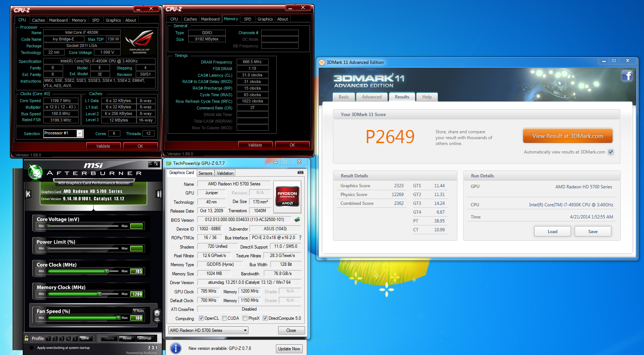Viewport: 644px width, 355px height.
Task: Click the 3DMark 11 title bar orange icon
Action: pos(322,62)
